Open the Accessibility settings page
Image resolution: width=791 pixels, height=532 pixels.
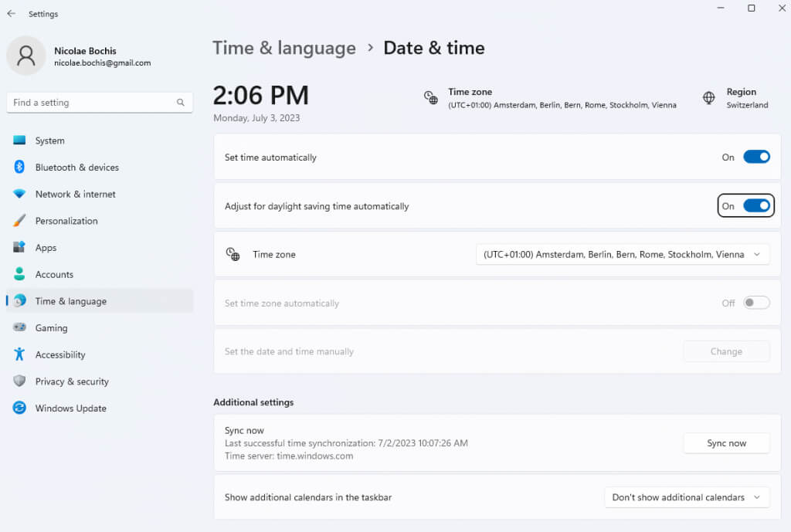tap(60, 354)
